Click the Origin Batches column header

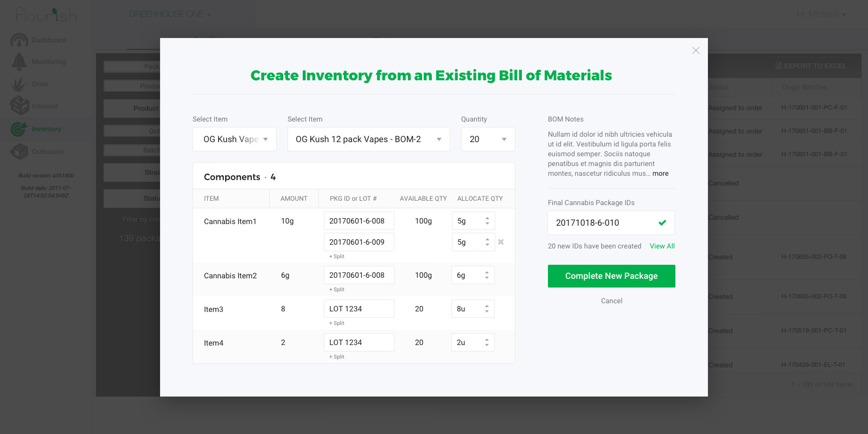tap(805, 87)
